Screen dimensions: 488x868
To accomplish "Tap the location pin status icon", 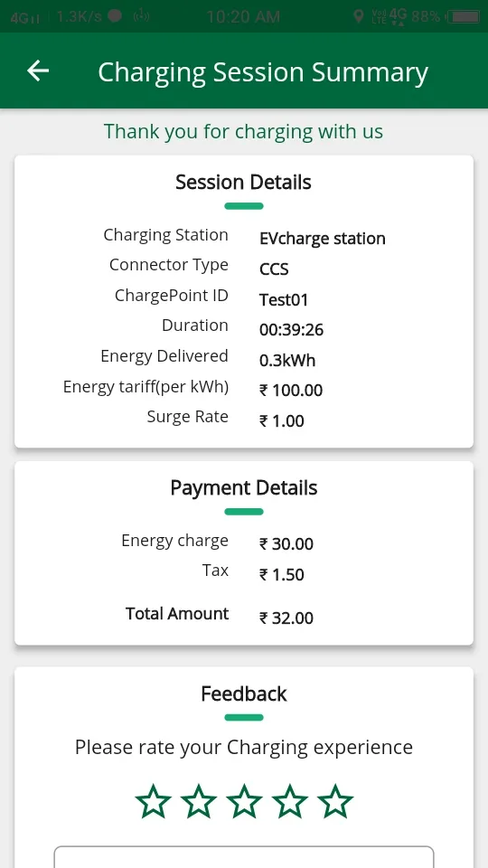I will pos(359,16).
